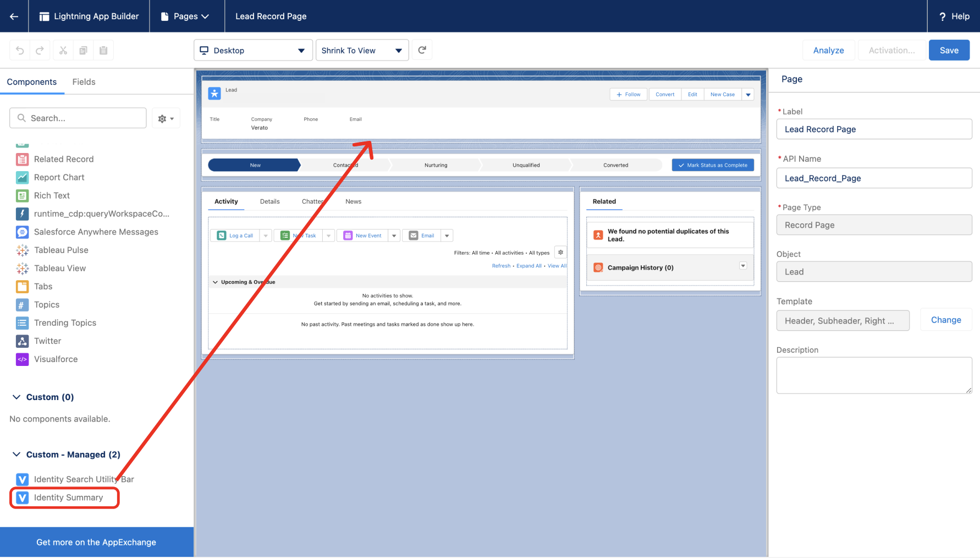Image resolution: width=980 pixels, height=558 pixels.
Task: Click the Expand All link
Action: click(529, 266)
